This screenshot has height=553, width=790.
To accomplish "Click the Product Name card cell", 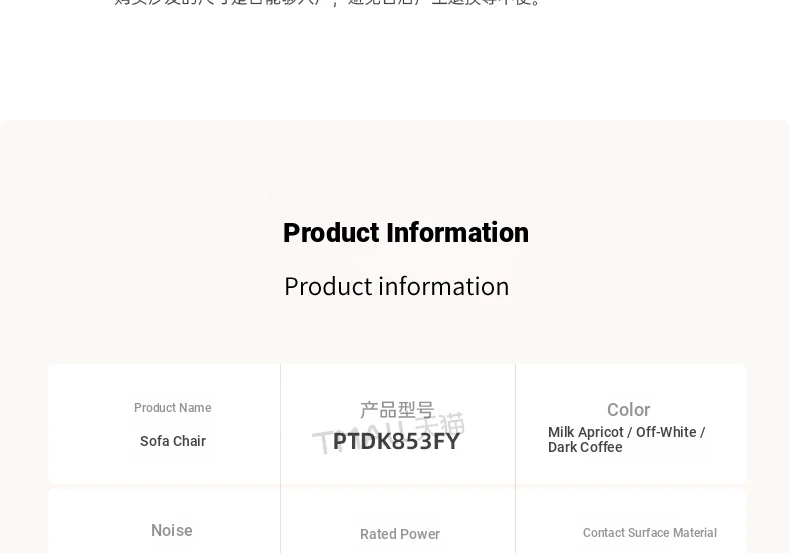I will click(x=164, y=424).
